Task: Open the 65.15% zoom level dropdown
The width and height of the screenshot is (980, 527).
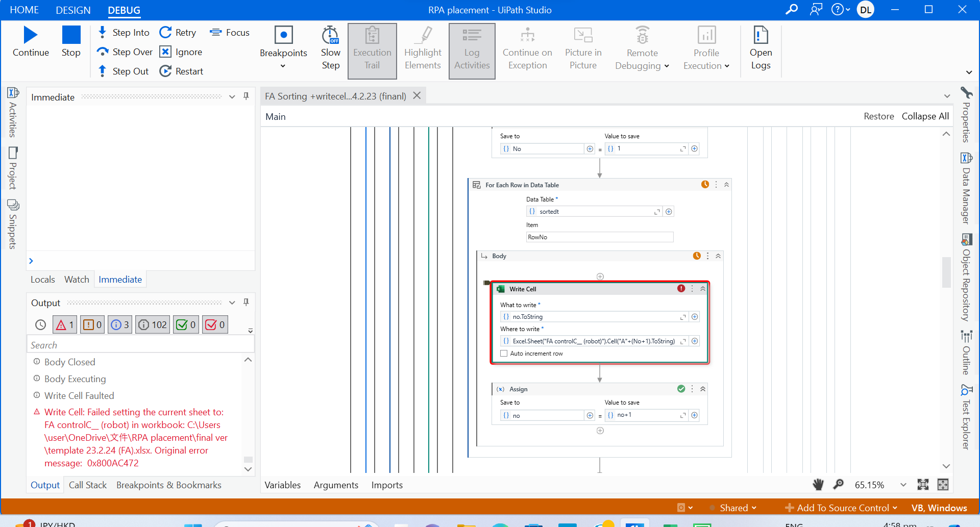Action: point(903,485)
